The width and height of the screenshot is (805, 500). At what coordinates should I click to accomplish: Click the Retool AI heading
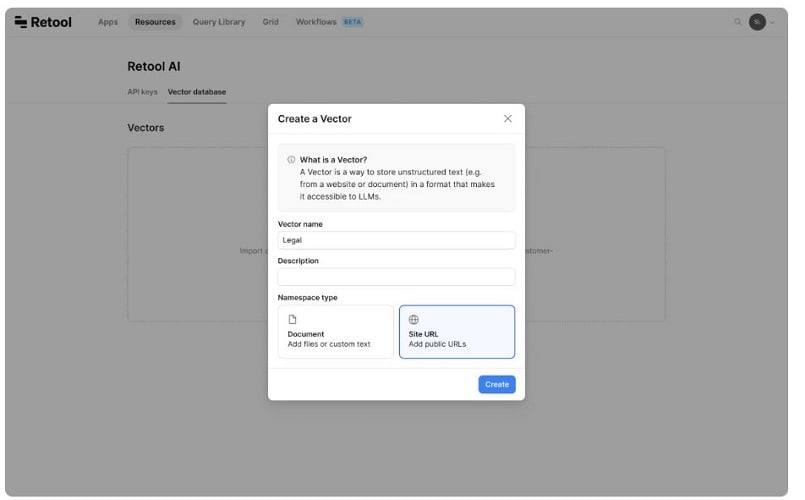click(x=154, y=66)
